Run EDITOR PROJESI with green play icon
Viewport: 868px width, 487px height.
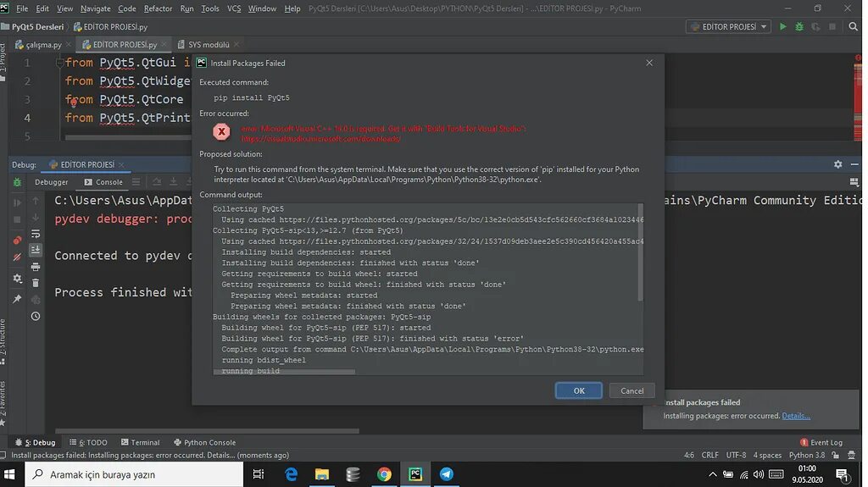pyautogui.click(x=782, y=26)
